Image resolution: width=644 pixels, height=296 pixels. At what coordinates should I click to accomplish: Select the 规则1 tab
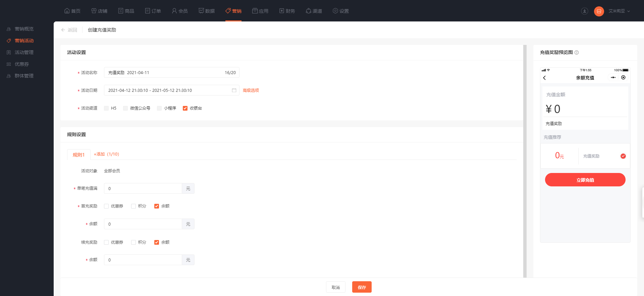(x=79, y=155)
